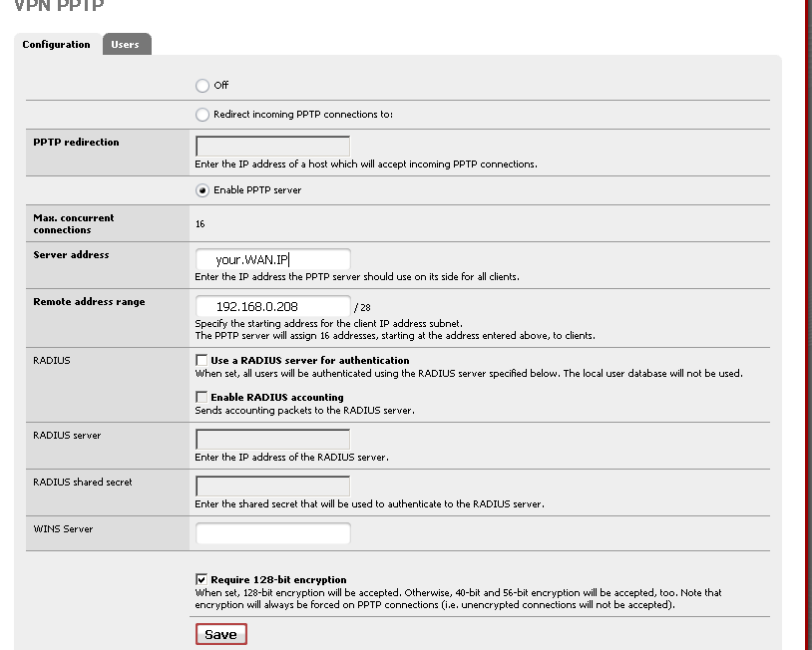Choose Redirect incoming PPTP connections option
Viewport: 812px width, 650px height.
coord(203,115)
